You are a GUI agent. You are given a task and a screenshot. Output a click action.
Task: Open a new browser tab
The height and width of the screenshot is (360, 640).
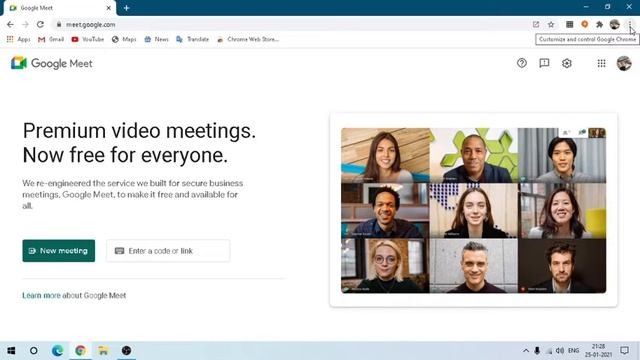click(x=127, y=8)
